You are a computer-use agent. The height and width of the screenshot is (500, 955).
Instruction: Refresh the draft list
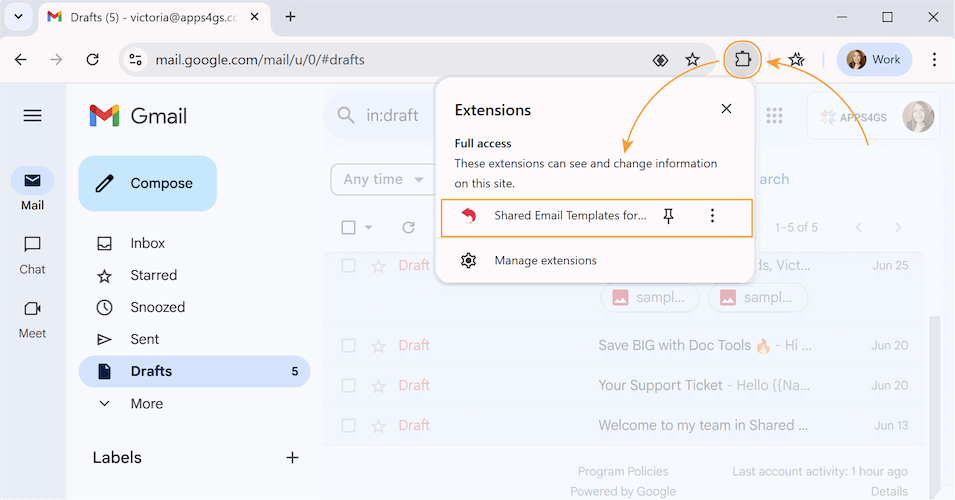[408, 228]
